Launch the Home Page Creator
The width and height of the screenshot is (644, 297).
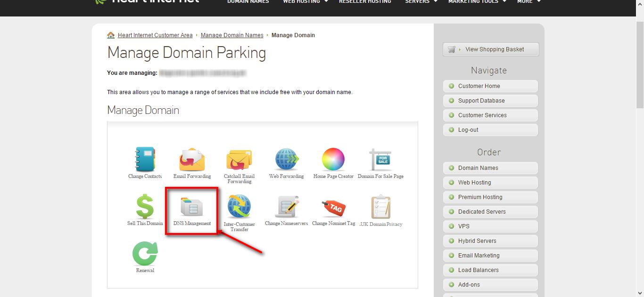pyautogui.click(x=333, y=160)
